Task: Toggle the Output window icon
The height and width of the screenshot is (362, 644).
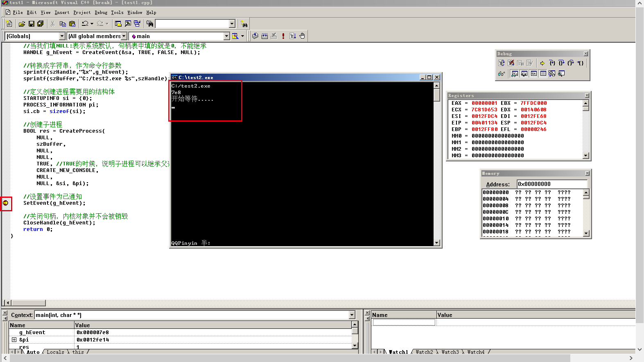Action: pyautogui.click(x=128, y=24)
